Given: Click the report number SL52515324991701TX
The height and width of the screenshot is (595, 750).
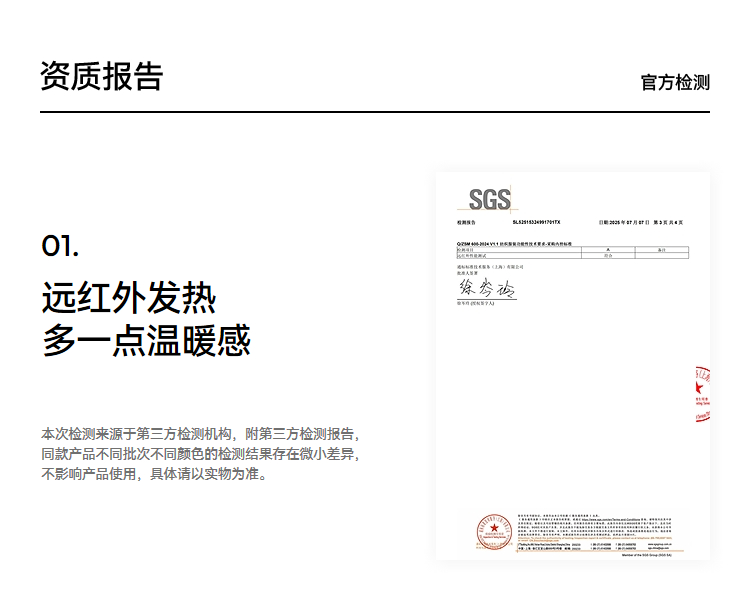Looking at the screenshot, I should 537,222.
